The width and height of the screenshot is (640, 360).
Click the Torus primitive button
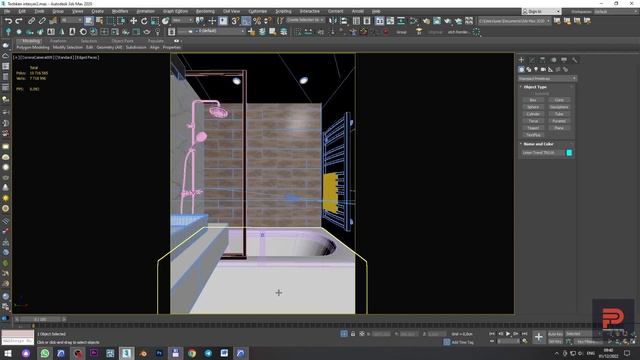point(533,121)
